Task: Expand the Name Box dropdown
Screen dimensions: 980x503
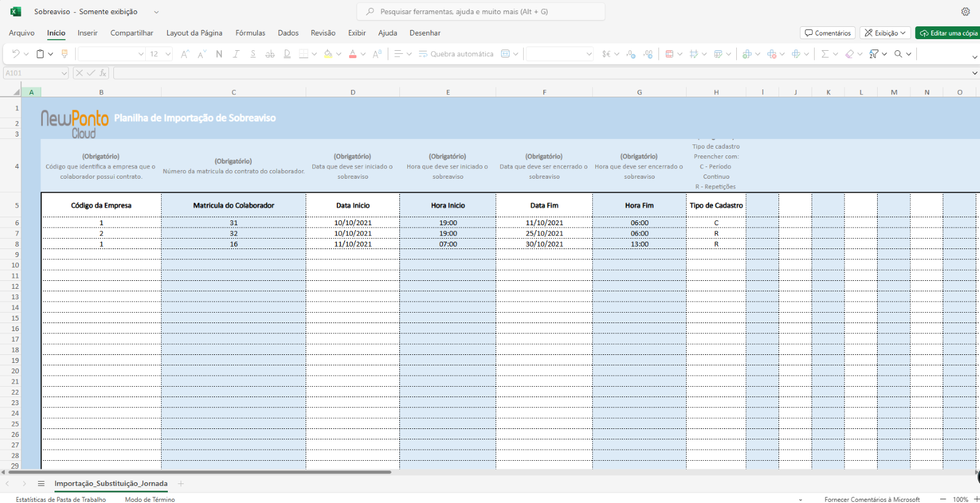Action: click(64, 73)
